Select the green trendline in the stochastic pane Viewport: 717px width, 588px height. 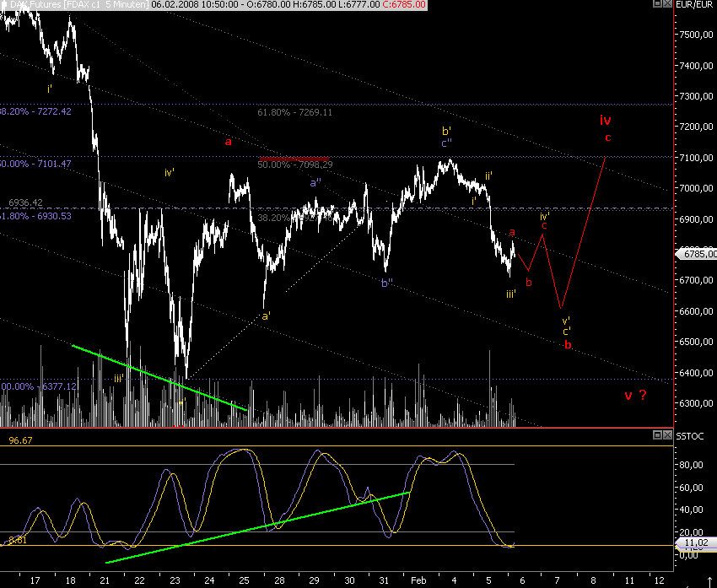[257, 527]
